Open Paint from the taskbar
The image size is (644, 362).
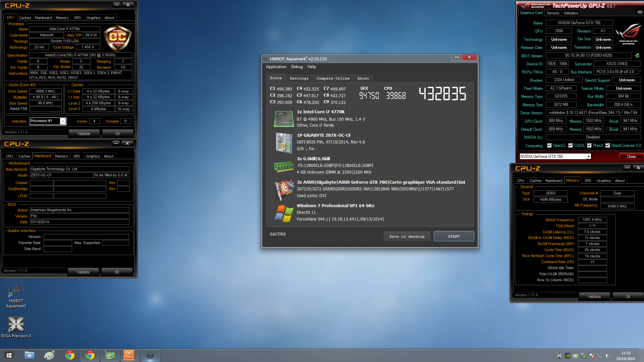tap(49, 355)
